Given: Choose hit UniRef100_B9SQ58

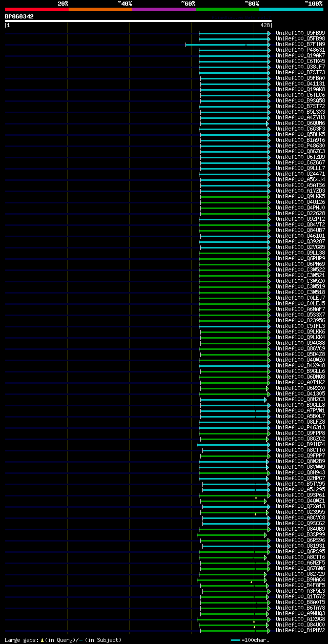Looking at the screenshot, I should (x=300, y=101).
